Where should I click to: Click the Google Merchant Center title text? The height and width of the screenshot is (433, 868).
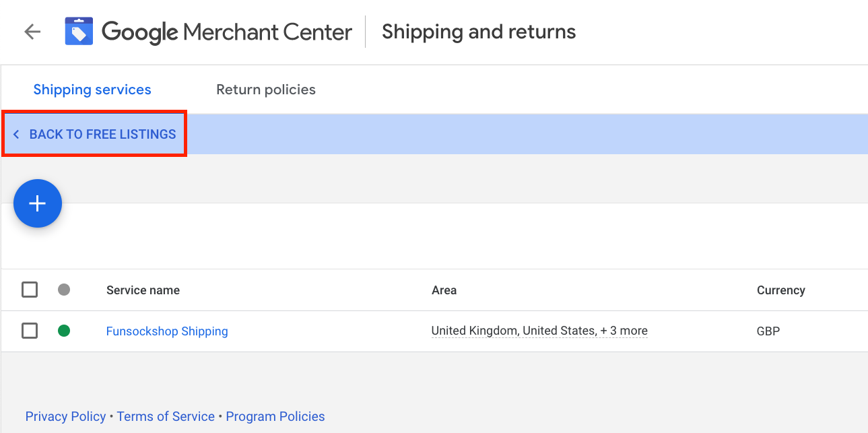click(227, 32)
